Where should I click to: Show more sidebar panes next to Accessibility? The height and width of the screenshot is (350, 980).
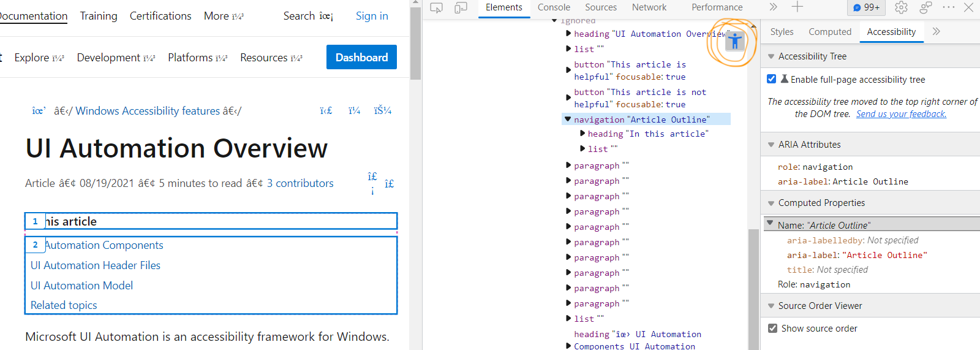pos(936,31)
